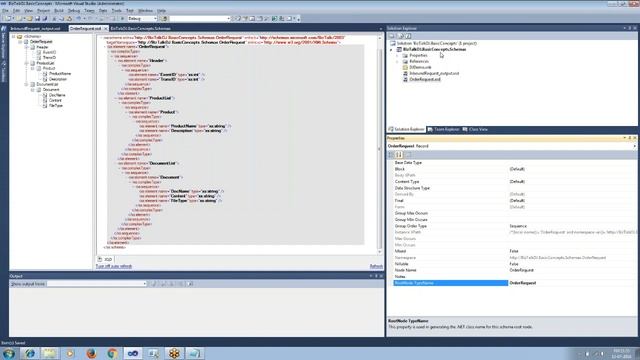Click Show All Files icon in Solution Explorer
This screenshot has width=640, height=360.
[x=400, y=36]
